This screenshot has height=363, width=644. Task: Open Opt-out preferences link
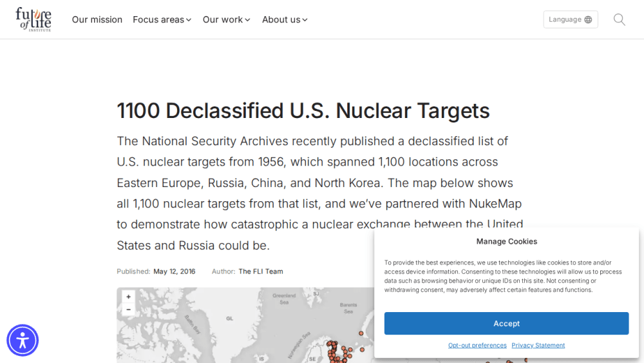click(x=477, y=346)
